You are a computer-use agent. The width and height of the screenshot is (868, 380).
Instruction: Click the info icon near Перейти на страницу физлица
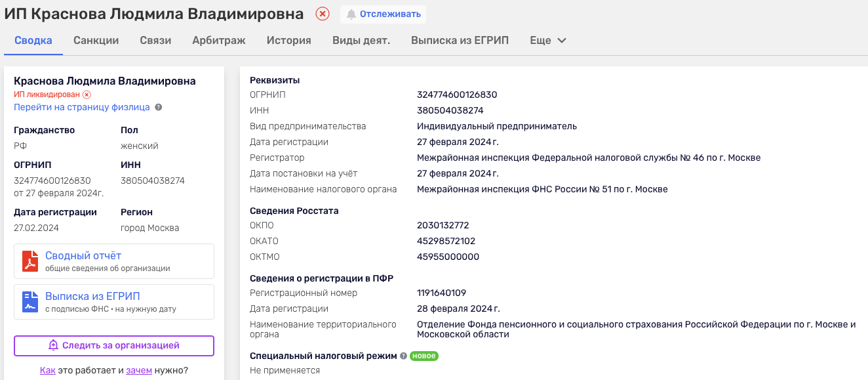tap(157, 108)
